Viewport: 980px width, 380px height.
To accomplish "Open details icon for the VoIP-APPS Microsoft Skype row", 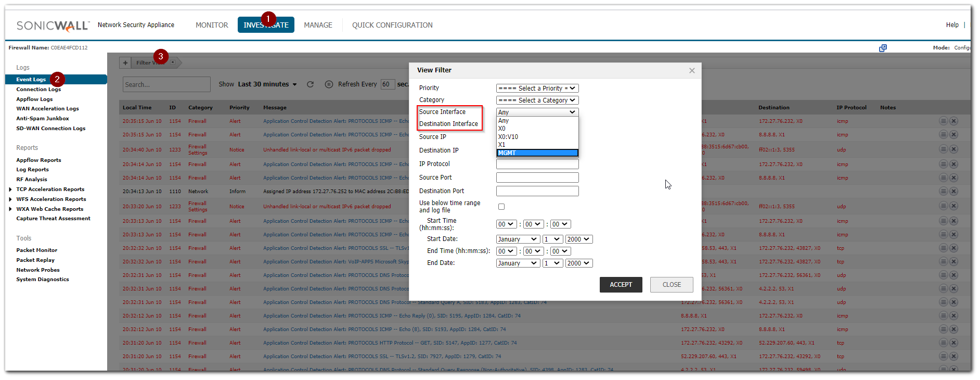I will pyautogui.click(x=943, y=261).
